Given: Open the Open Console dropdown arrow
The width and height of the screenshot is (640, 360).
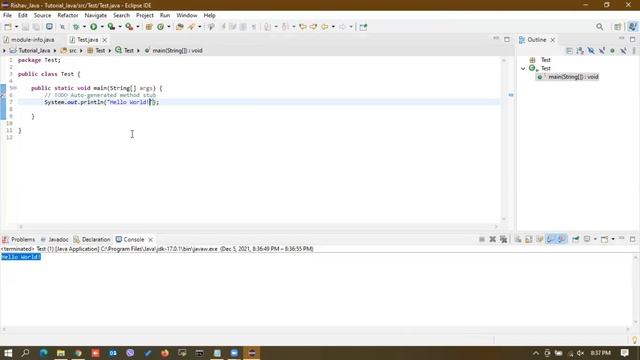Looking at the screenshot, I should [x=613, y=240].
